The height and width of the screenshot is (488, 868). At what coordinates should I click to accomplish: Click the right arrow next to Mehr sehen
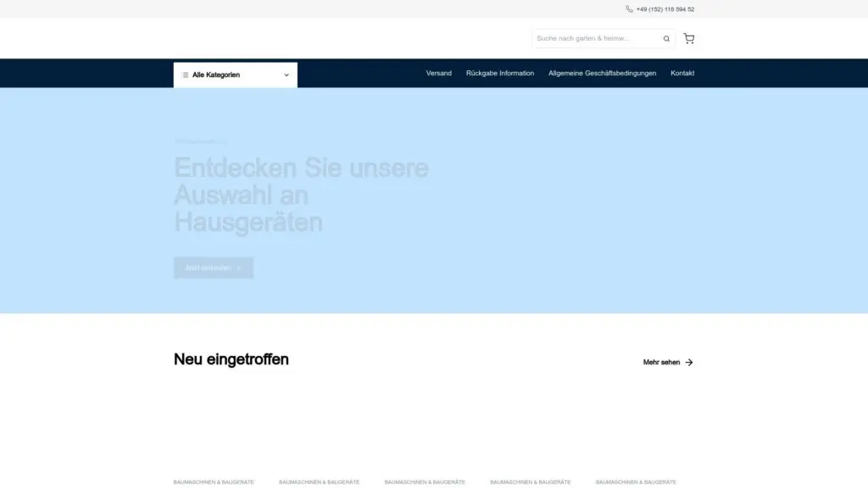coord(689,362)
